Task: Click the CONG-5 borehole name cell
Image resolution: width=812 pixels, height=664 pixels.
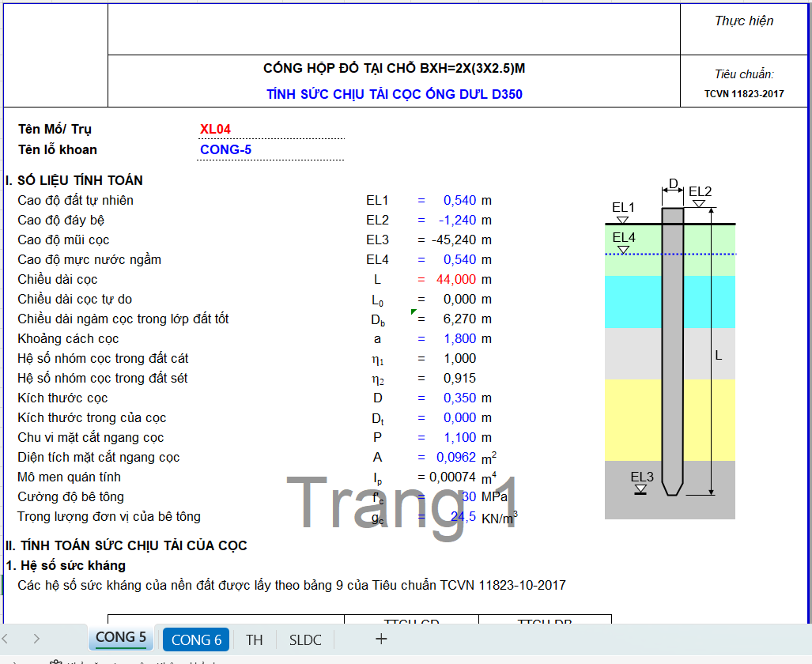Action: coord(226,149)
